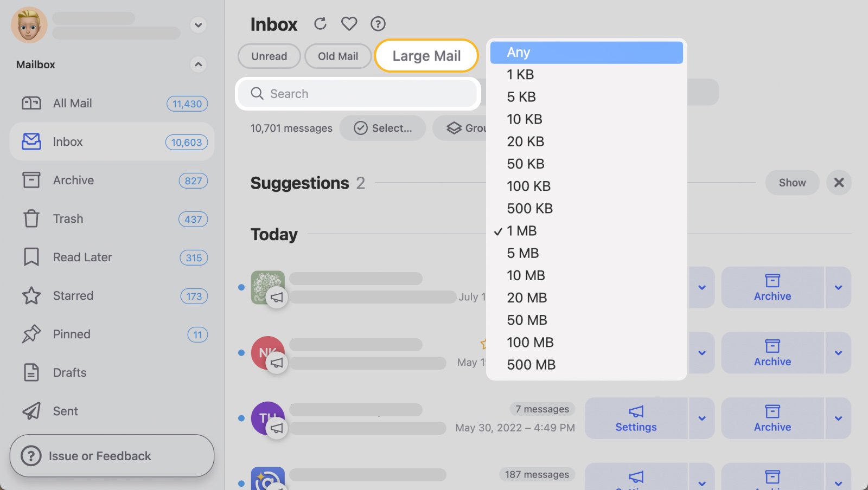The height and width of the screenshot is (490, 868).
Task: Expand options next to the first Archive button
Action: pyautogui.click(x=838, y=287)
